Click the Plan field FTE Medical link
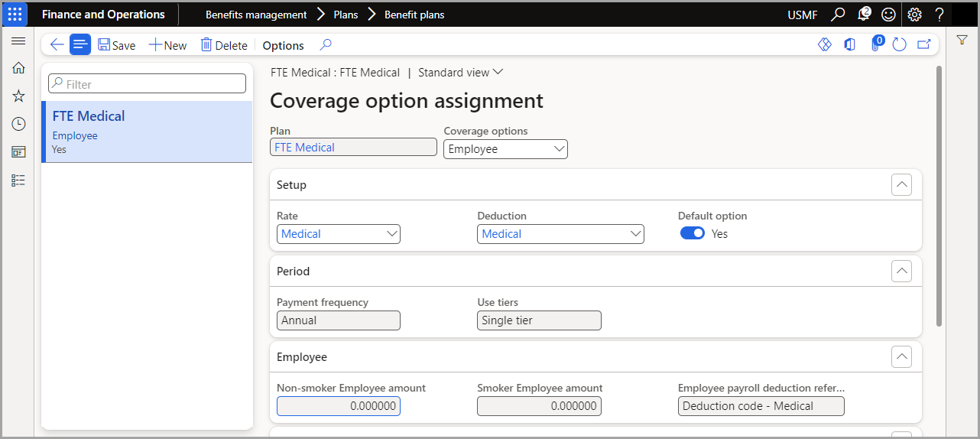The height and width of the screenshot is (439, 980). coord(304,148)
